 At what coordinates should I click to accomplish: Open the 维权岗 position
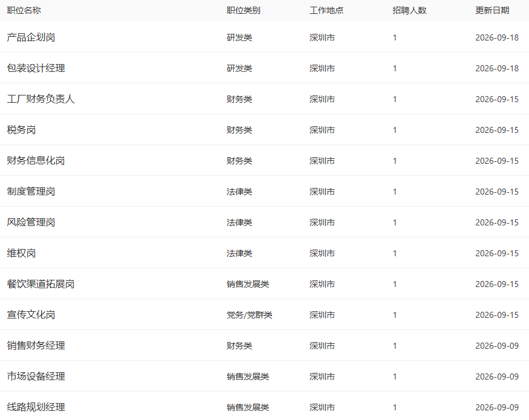point(21,253)
